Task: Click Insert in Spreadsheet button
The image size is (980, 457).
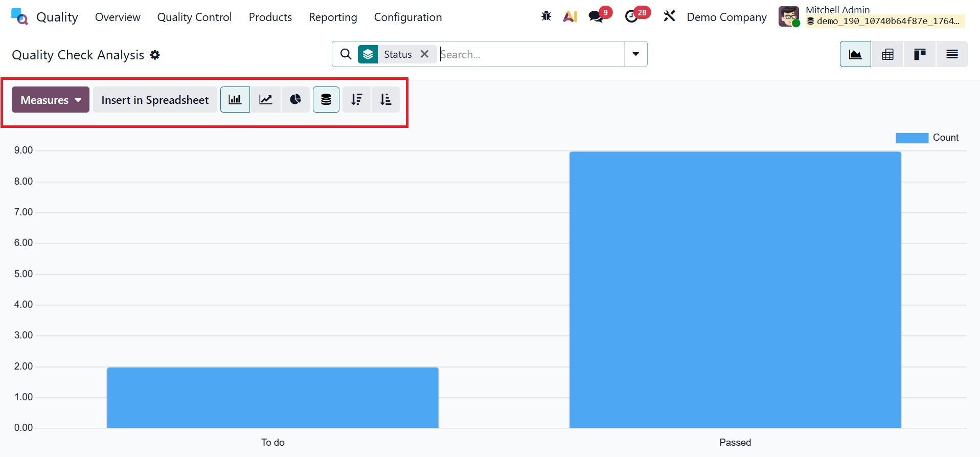Action: pos(155,99)
